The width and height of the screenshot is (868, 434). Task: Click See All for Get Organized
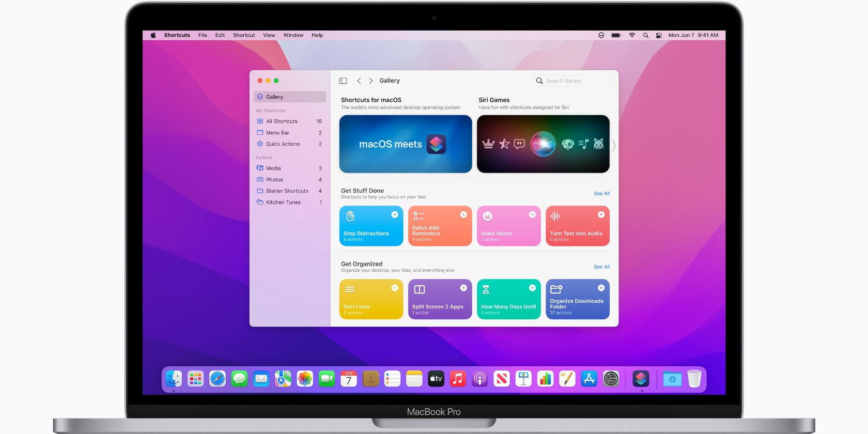pyautogui.click(x=601, y=267)
